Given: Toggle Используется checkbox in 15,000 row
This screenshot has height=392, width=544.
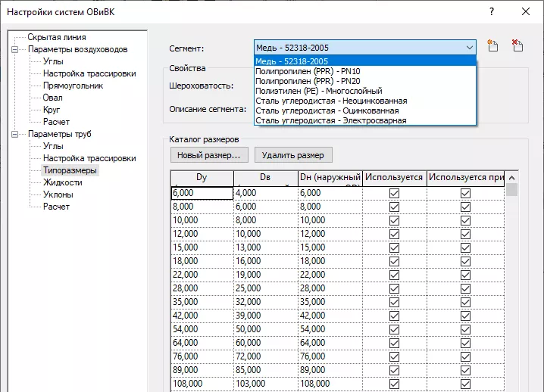Looking at the screenshot, I should point(393,247).
